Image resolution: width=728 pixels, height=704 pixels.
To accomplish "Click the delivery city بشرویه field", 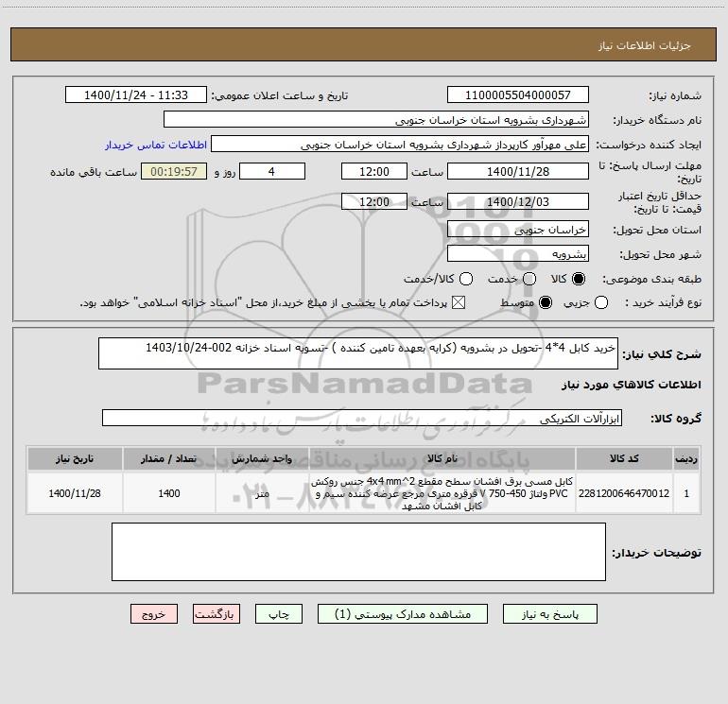I will coord(518,253).
